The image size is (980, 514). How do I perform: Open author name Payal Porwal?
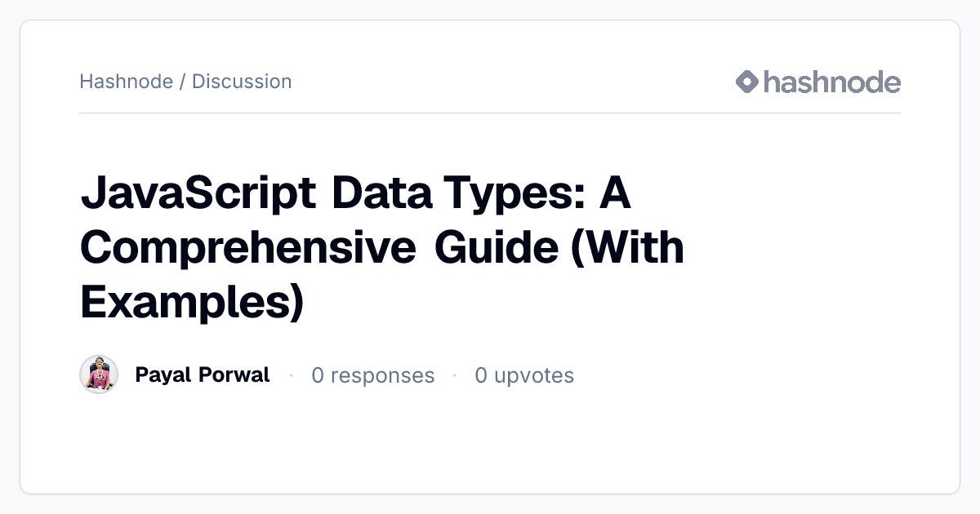click(202, 375)
